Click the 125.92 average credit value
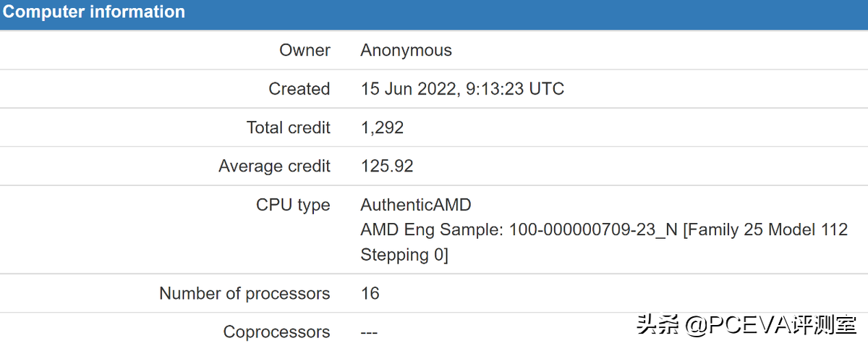868x346 pixels. 387,166
